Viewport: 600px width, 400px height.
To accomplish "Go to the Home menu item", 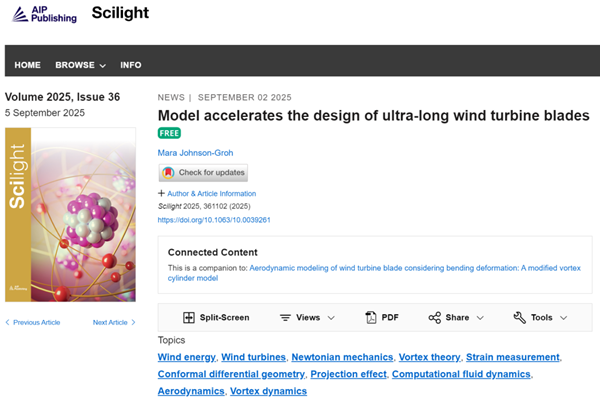I will coord(27,65).
